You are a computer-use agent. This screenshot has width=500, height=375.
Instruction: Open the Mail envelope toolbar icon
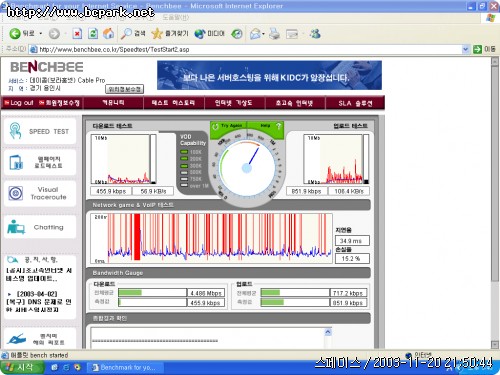click(x=255, y=34)
